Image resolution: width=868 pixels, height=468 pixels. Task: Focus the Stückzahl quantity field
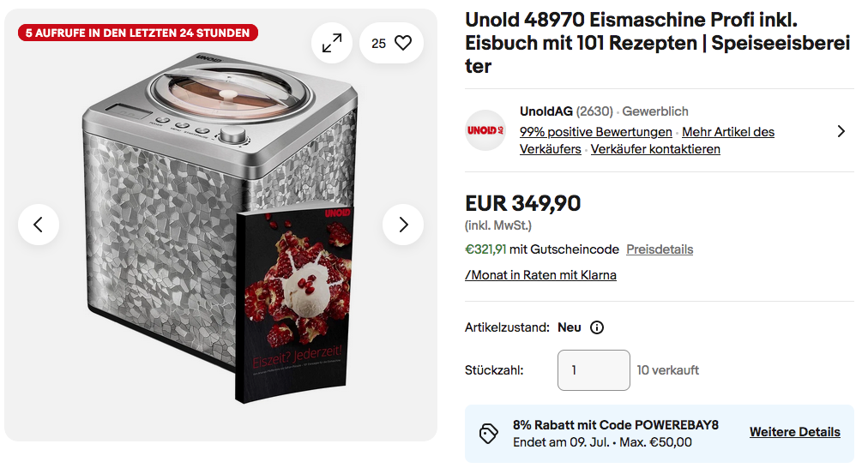[594, 370]
